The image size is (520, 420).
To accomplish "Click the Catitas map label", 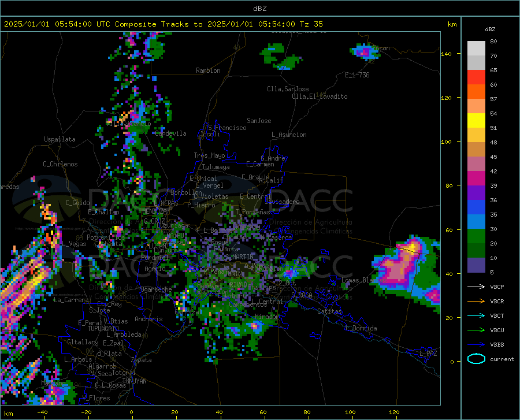I will 330,311.
